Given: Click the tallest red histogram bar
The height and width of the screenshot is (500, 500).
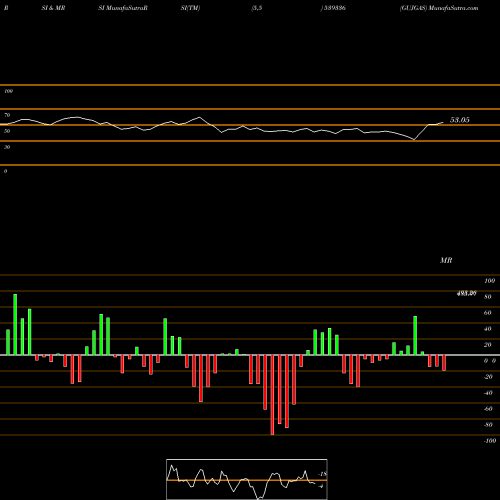Looking at the screenshot, I should click(272, 395).
